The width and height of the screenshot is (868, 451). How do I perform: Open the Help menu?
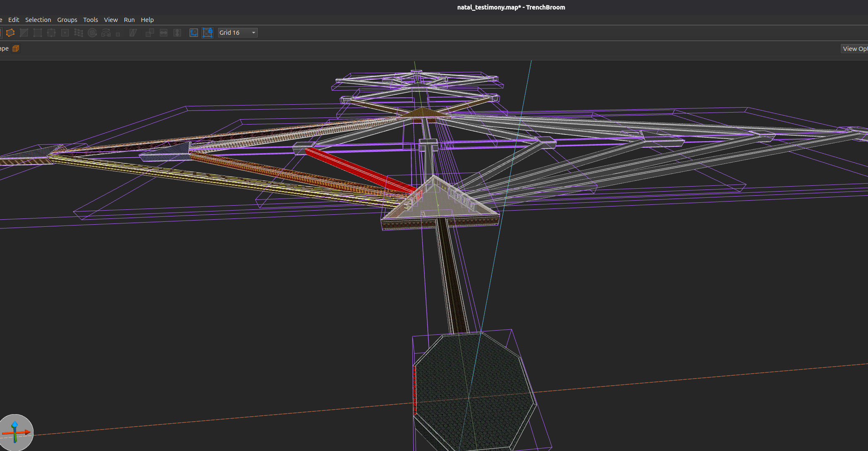coord(147,20)
